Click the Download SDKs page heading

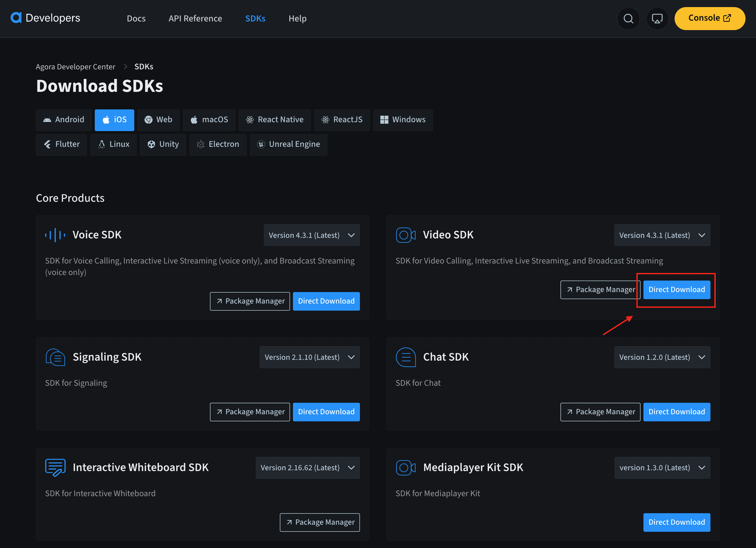coord(99,86)
